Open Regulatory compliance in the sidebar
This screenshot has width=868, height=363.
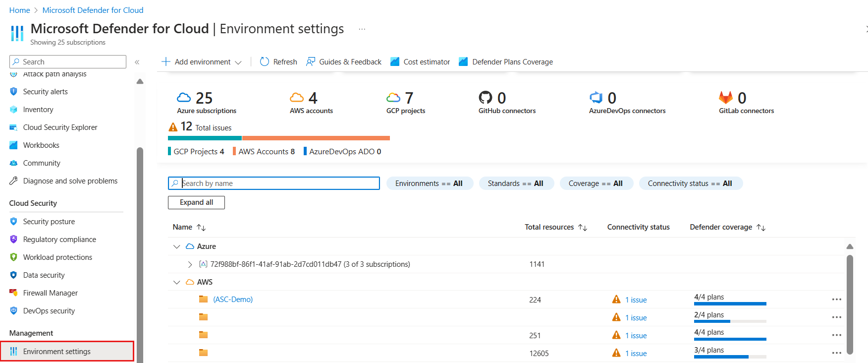(59, 240)
